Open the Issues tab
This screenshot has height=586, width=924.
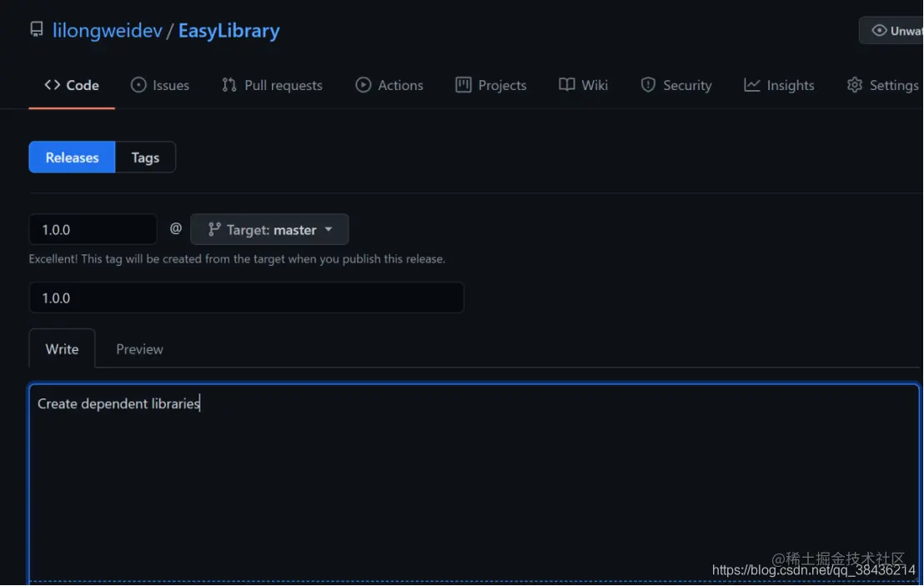coord(159,85)
